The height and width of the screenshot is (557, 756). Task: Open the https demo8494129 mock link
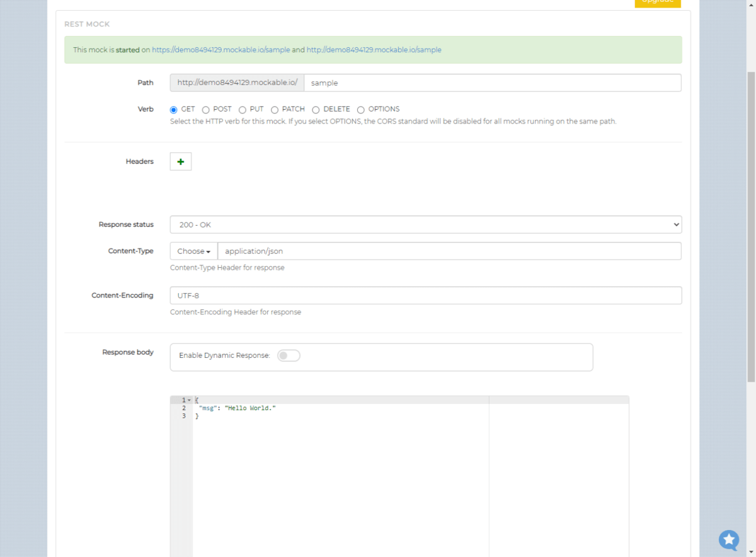click(x=220, y=50)
